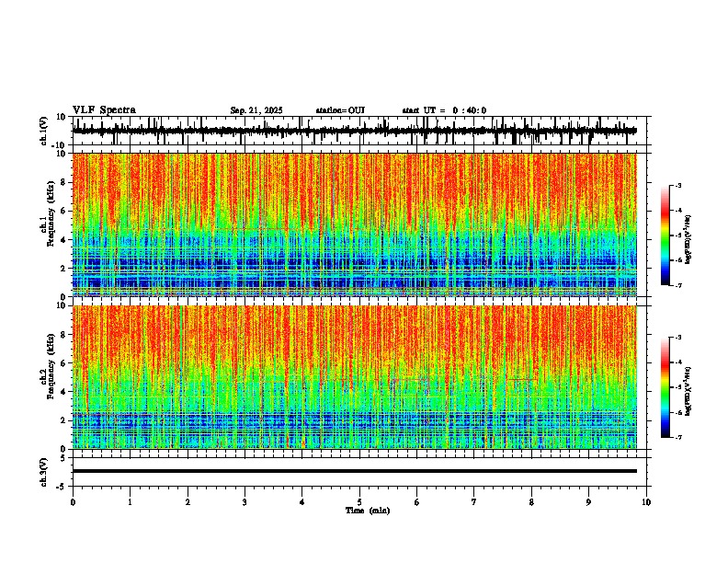Viewport: 728px width, 563px height.
Task: Click time axis tick label "0"
Action: (73, 502)
